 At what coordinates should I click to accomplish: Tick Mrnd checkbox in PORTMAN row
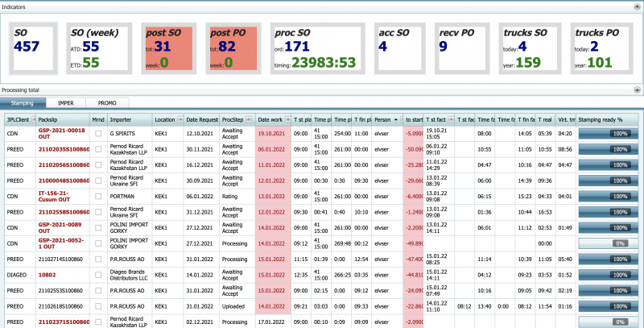[x=97, y=196]
